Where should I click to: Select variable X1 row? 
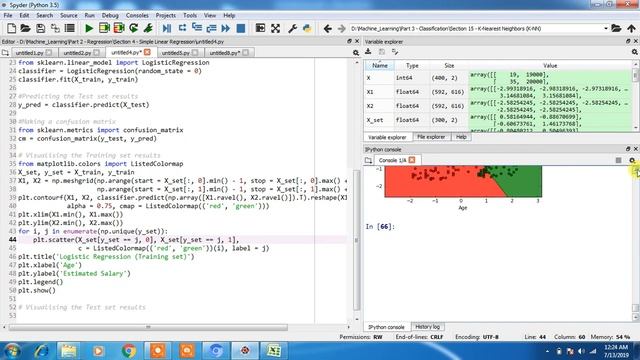click(498, 92)
